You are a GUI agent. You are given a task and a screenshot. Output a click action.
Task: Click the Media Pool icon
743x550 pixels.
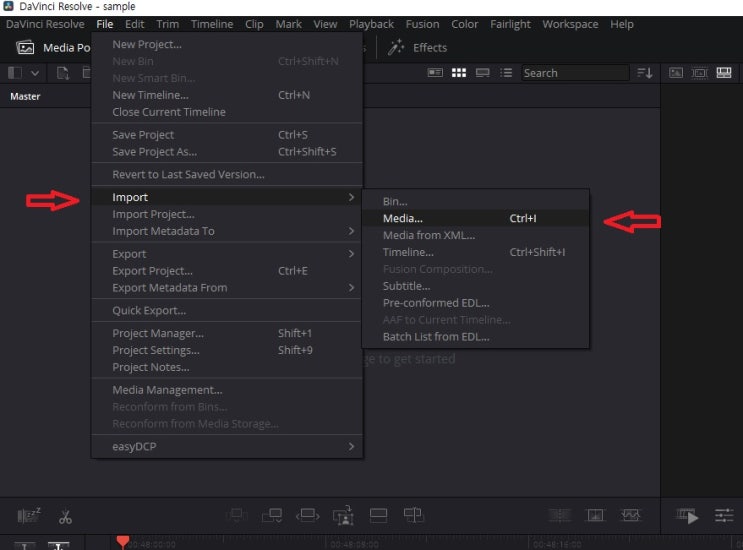[25, 47]
